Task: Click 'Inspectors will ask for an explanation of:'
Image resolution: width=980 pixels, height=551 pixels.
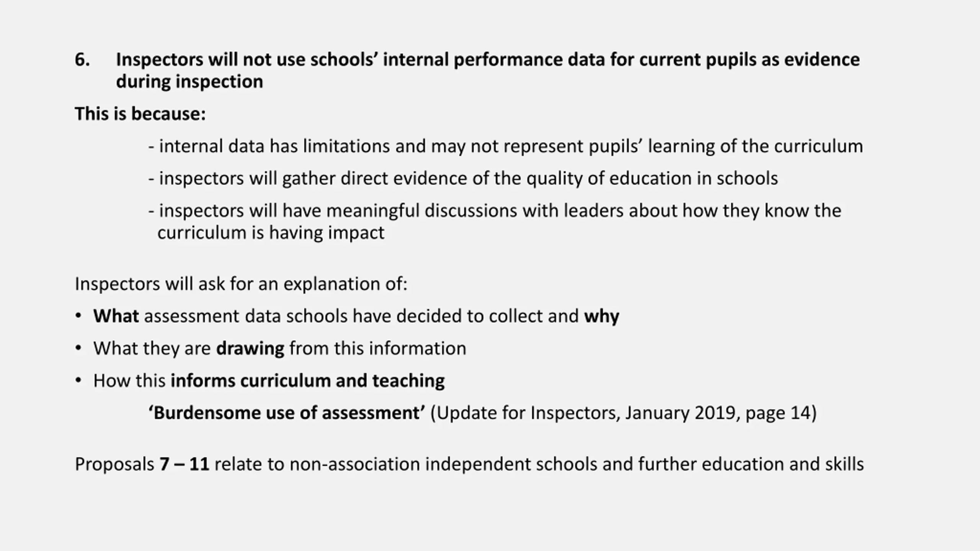Action: click(241, 284)
